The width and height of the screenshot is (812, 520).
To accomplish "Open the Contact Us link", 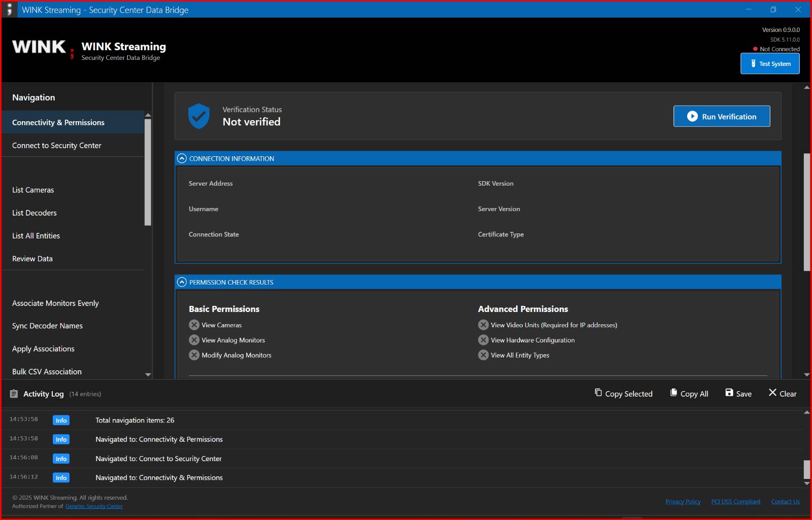I will click(x=786, y=502).
